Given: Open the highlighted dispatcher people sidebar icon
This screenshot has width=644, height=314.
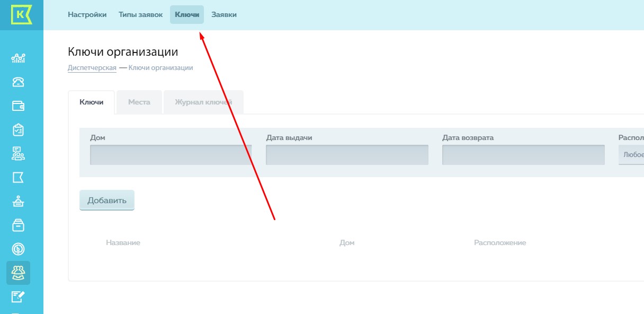Looking at the screenshot, I should tap(19, 273).
